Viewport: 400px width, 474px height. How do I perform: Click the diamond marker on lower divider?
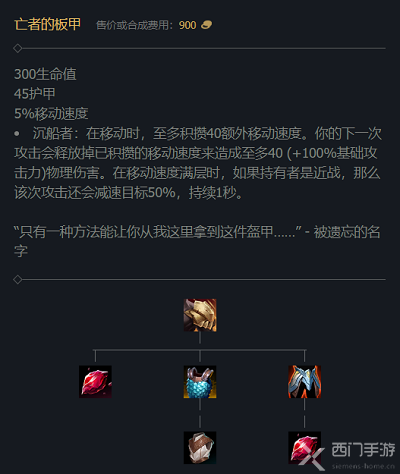pos(17,279)
